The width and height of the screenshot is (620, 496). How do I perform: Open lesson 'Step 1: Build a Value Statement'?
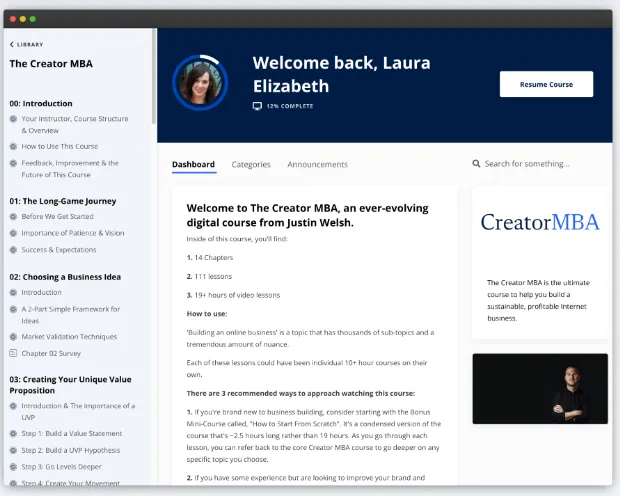coord(72,434)
